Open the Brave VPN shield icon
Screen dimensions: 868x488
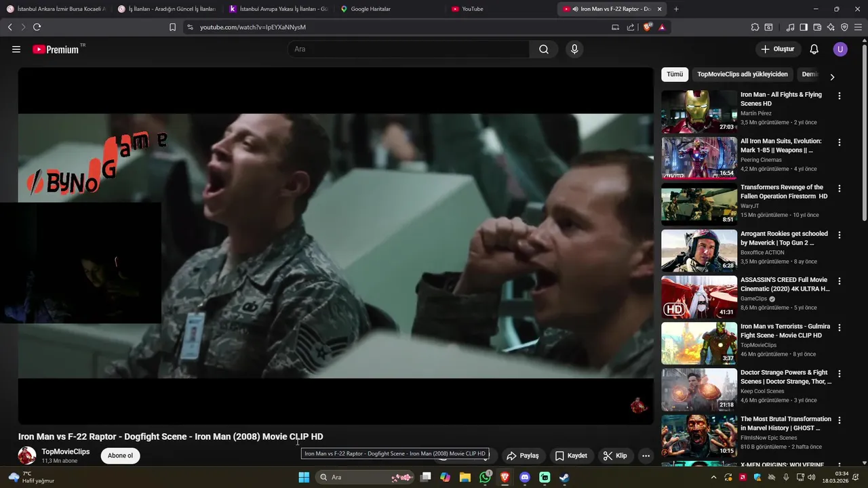pyautogui.click(x=844, y=27)
